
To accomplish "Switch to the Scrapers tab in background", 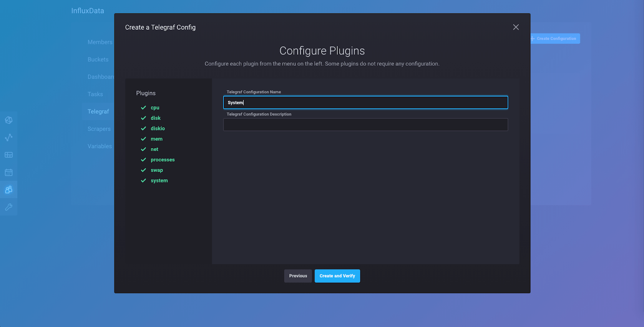I will (x=99, y=129).
